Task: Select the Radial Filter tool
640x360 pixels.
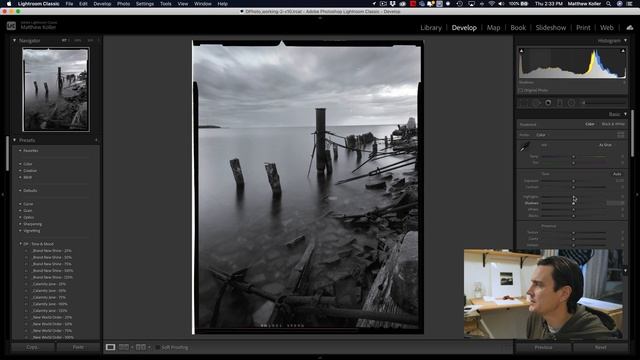Action: click(571, 103)
